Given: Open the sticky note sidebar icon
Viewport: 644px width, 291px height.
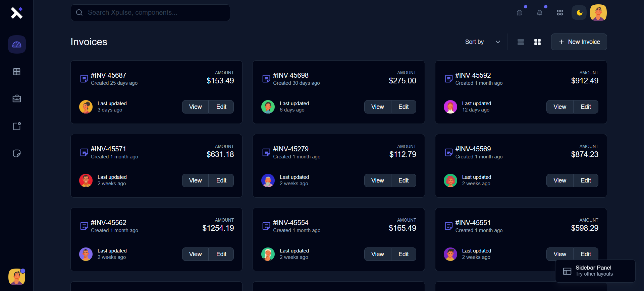Looking at the screenshot, I should (x=17, y=153).
